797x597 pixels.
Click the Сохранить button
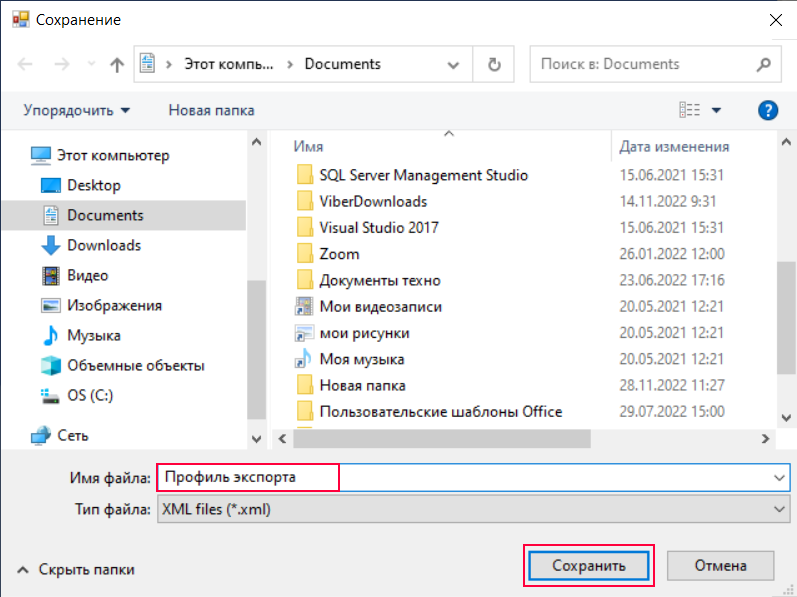(x=589, y=565)
